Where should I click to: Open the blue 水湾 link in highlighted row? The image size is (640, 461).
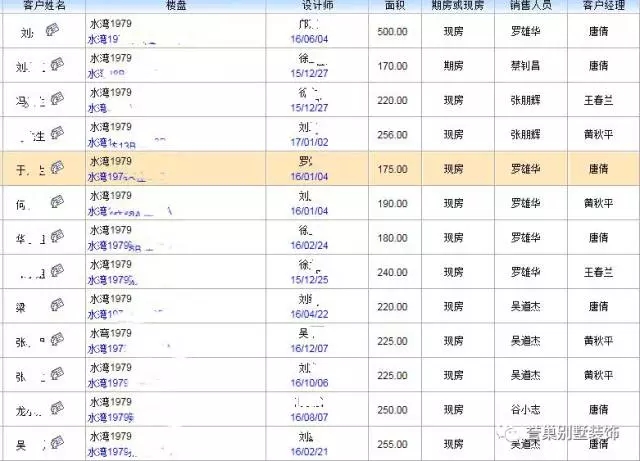(x=110, y=177)
